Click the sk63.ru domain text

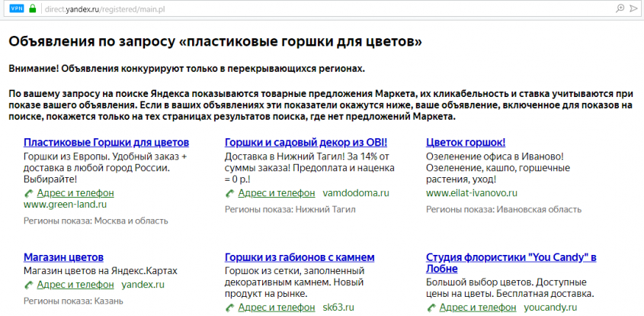pos(338,308)
